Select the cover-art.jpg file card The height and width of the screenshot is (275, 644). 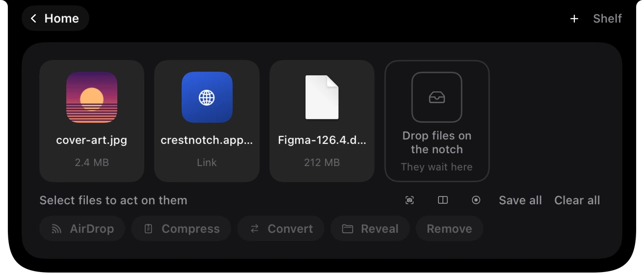[92, 121]
